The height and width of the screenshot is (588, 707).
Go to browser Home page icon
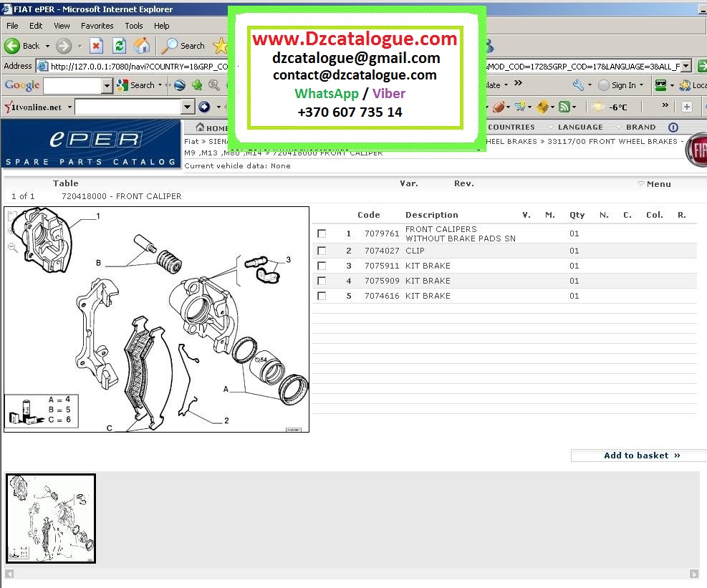click(142, 46)
